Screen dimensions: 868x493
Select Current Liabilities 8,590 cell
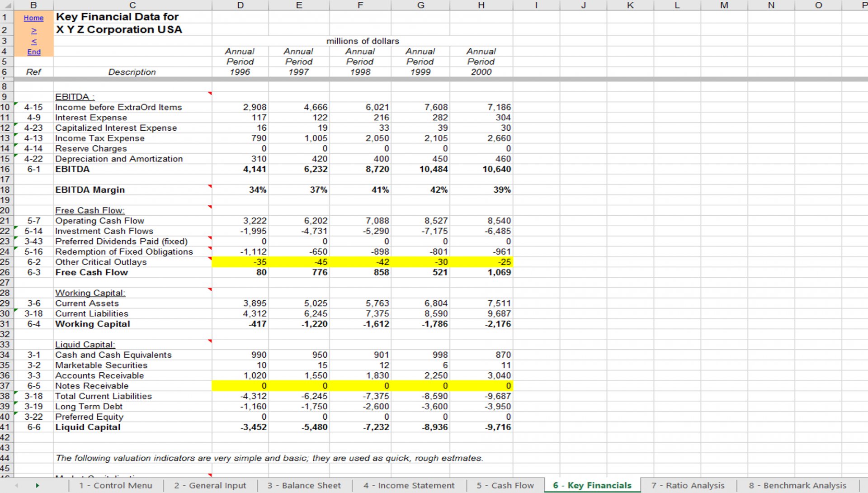point(420,313)
